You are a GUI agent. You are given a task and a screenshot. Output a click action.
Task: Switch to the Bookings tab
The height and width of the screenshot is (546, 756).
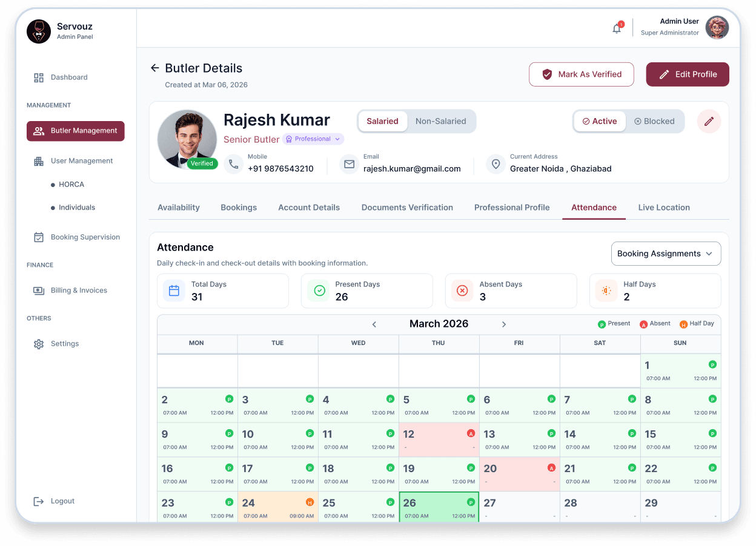[239, 208]
